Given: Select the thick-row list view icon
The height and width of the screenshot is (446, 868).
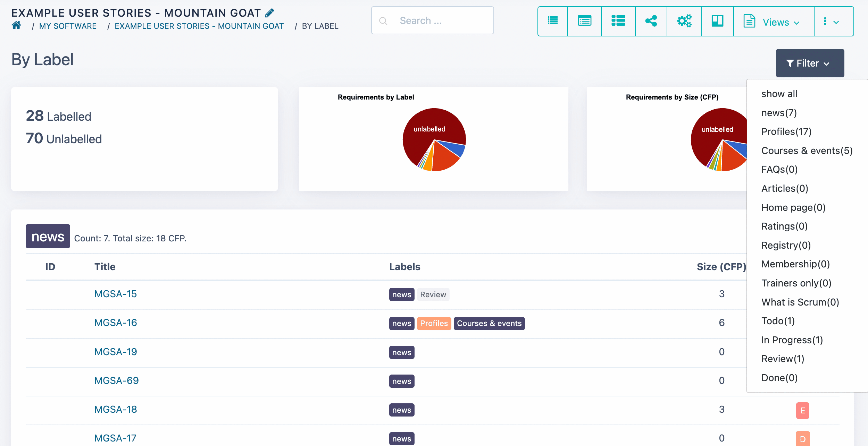Looking at the screenshot, I should (618, 21).
